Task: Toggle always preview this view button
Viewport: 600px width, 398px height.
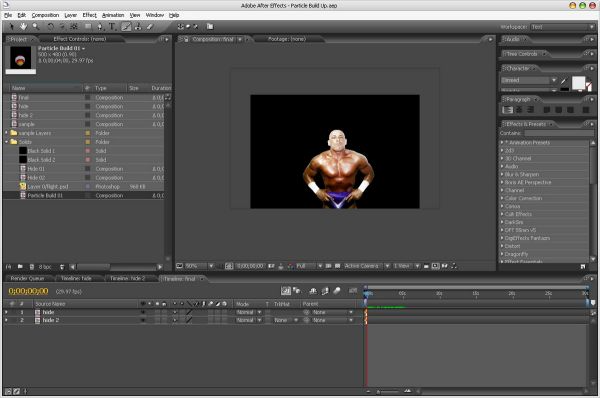Action: click(179, 266)
